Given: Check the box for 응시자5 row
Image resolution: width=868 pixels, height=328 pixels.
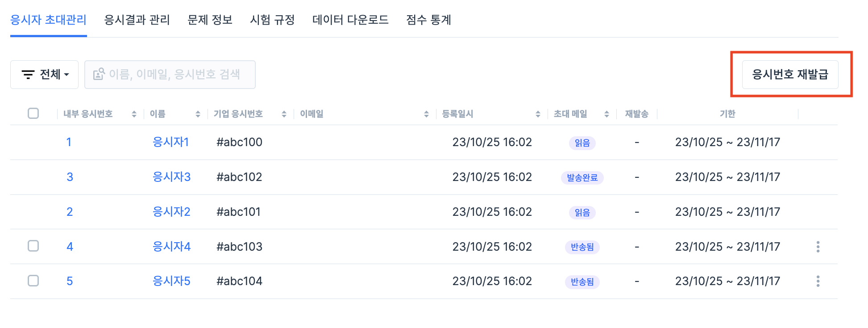Looking at the screenshot, I should [33, 281].
